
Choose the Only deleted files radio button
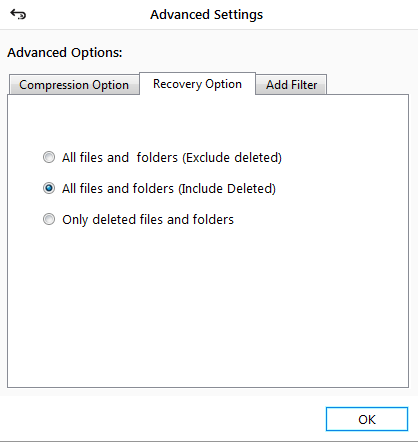coord(49,219)
